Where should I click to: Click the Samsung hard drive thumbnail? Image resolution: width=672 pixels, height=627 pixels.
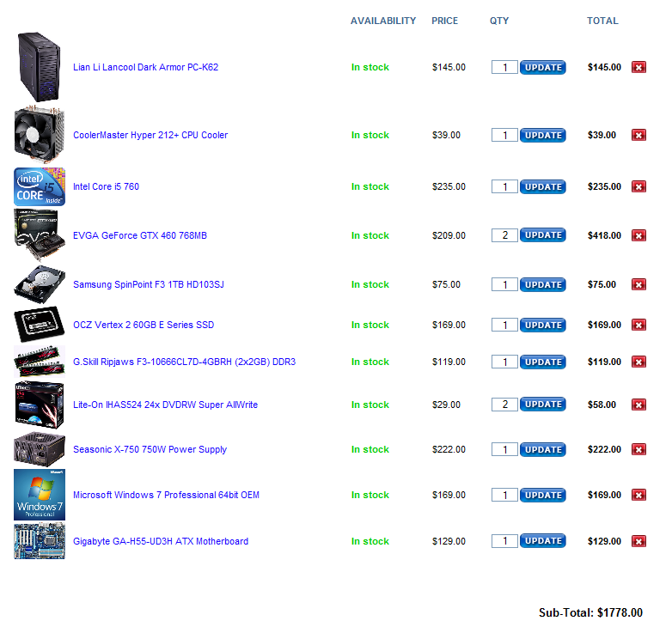coord(40,284)
